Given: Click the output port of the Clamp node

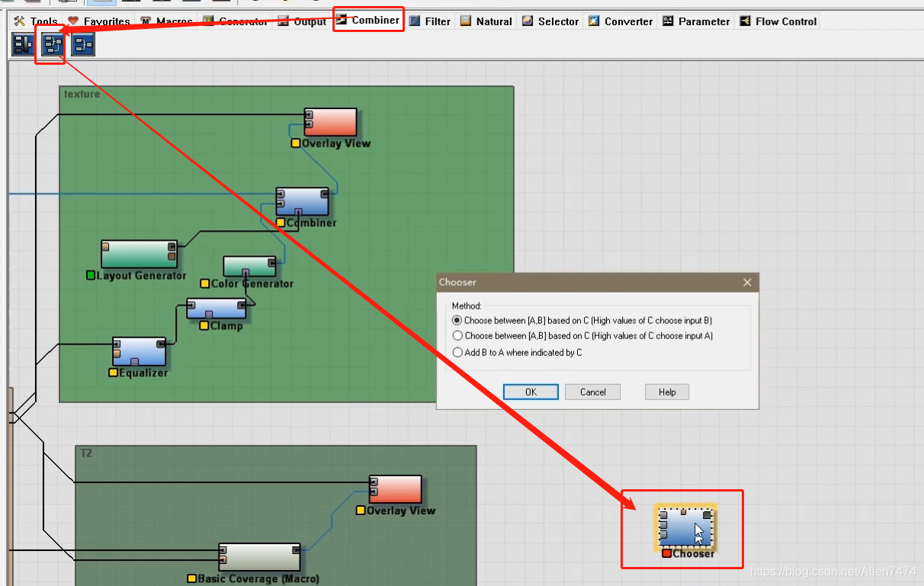Looking at the screenshot, I should click(x=242, y=306).
